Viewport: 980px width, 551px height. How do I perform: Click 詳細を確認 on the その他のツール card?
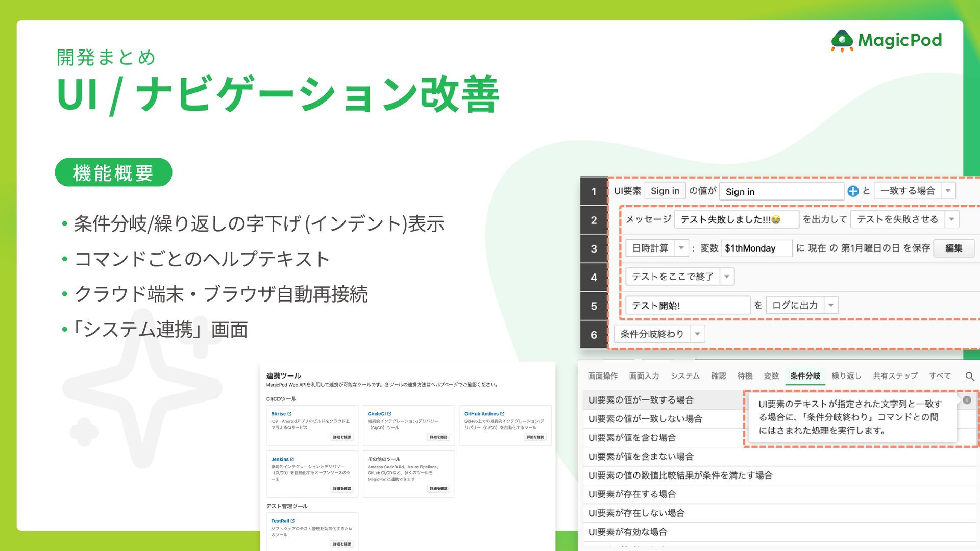(438, 489)
